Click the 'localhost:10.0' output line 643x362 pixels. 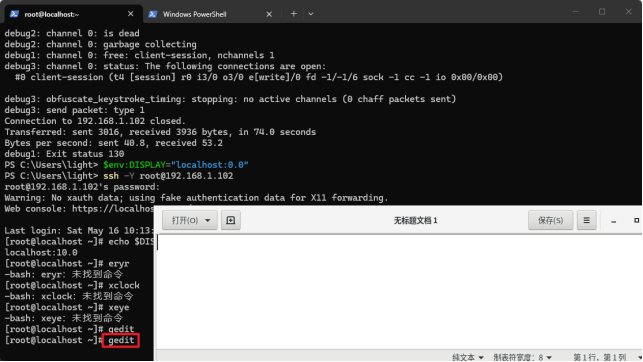coord(41,253)
